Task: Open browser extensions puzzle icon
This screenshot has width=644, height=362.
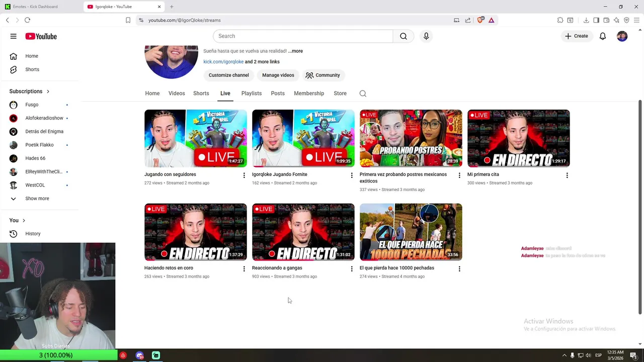Action: (x=560, y=20)
